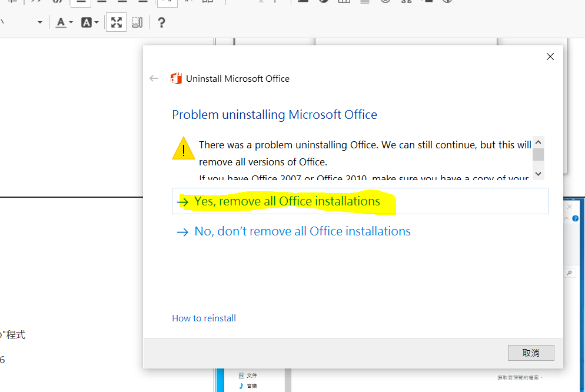Click the Uninstall Microsoft Office title text
This screenshot has width=585, height=392.
238,79
